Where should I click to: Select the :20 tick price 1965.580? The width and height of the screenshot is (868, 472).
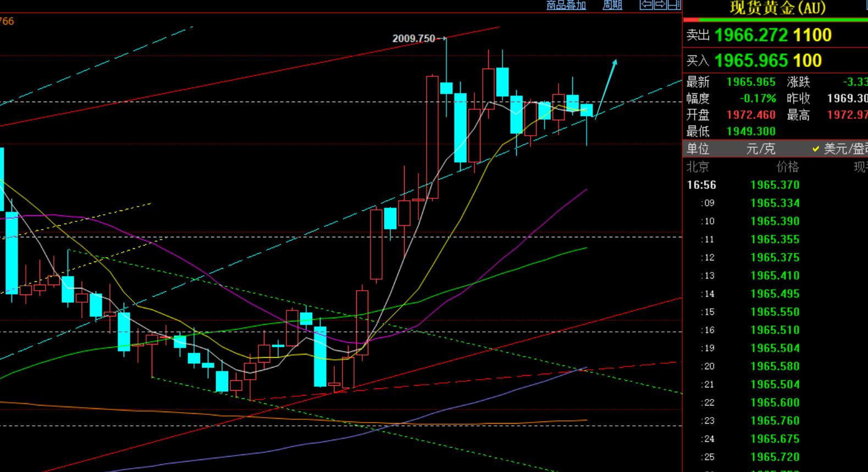pyautogui.click(x=775, y=367)
